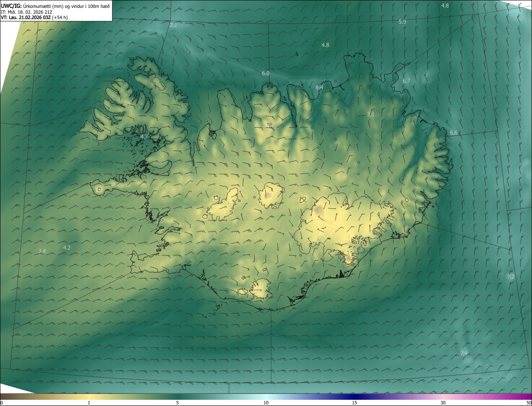Click the 5 tick on the colour scale
Screen dimensions: 532x406
177,403
